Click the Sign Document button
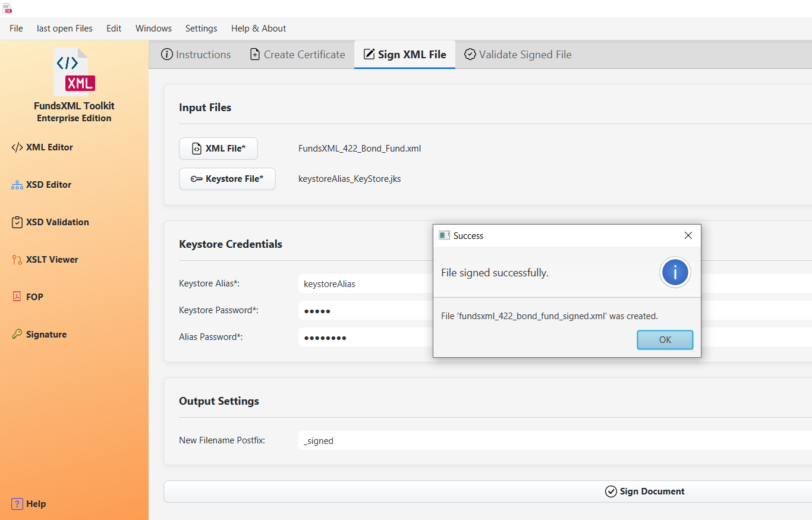The width and height of the screenshot is (812, 520). (487, 491)
